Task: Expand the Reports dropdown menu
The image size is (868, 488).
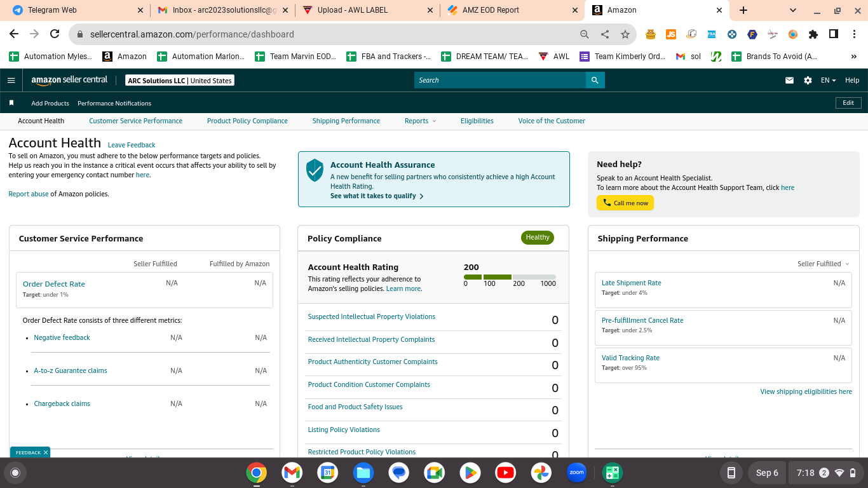Action: pyautogui.click(x=420, y=121)
